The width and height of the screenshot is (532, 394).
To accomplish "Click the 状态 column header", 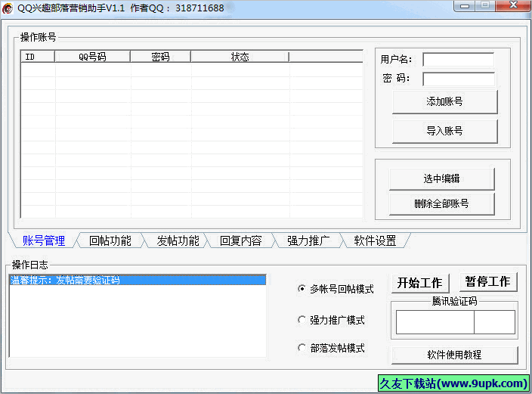I will (x=240, y=57).
